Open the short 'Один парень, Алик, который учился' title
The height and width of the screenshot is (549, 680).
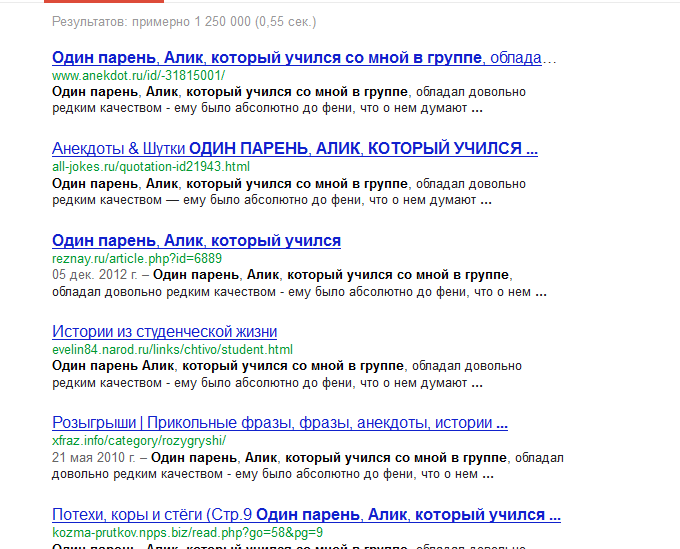tap(196, 240)
